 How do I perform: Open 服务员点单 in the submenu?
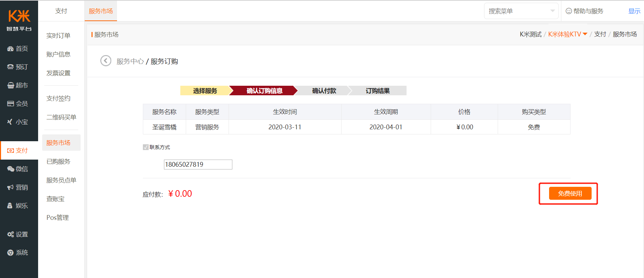(x=61, y=180)
